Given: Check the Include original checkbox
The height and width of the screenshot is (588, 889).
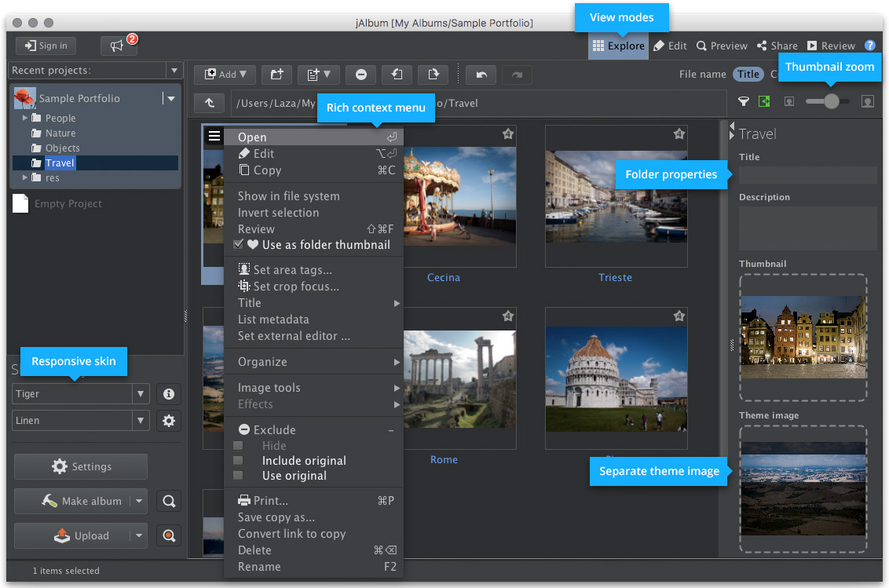Looking at the screenshot, I should (239, 461).
